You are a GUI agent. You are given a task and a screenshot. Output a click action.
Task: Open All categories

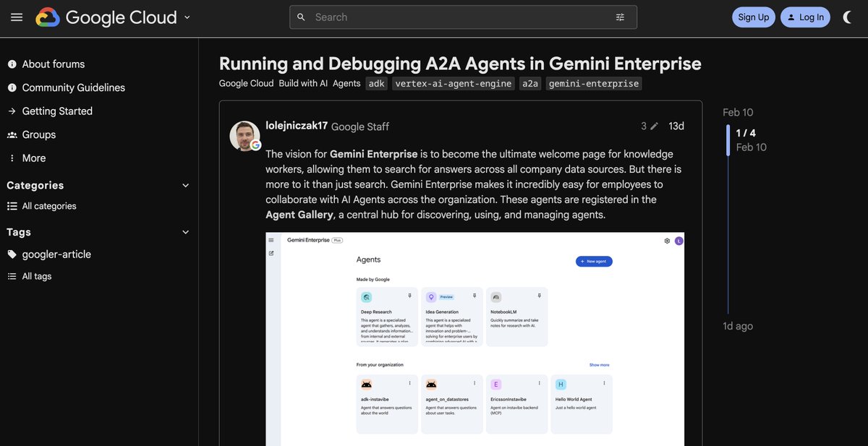coord(42,206)
